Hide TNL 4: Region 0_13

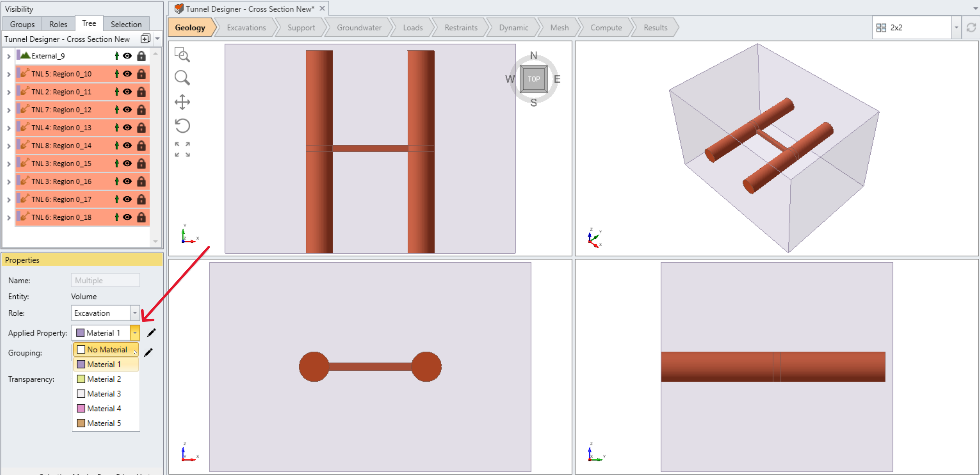pyautogui.click(x=128, y=128)
